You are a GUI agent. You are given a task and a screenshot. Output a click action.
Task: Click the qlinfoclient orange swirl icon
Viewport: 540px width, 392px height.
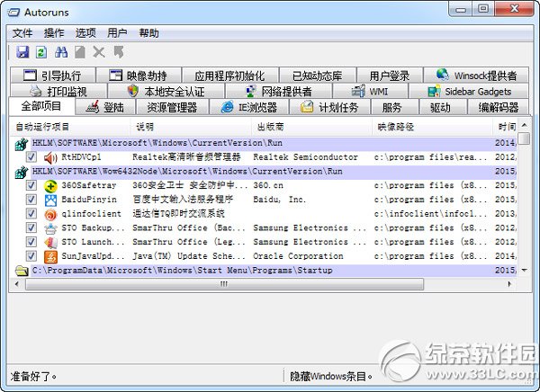click(50, 214)
